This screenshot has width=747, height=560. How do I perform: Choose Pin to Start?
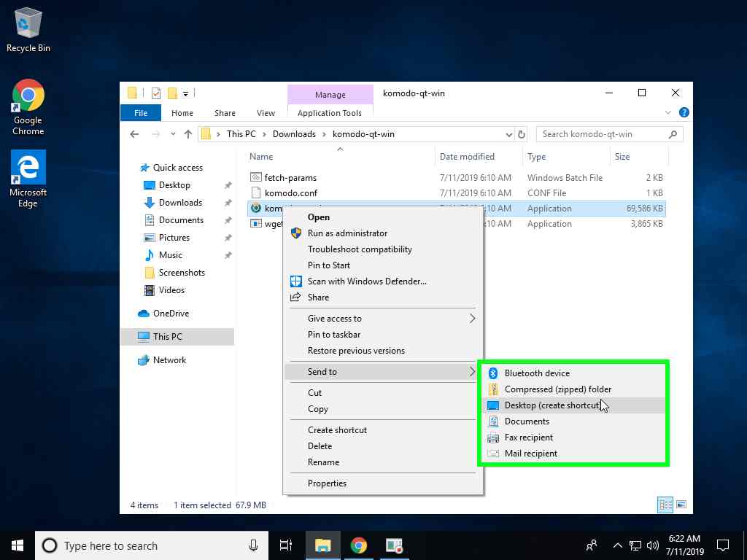point(383,265)
